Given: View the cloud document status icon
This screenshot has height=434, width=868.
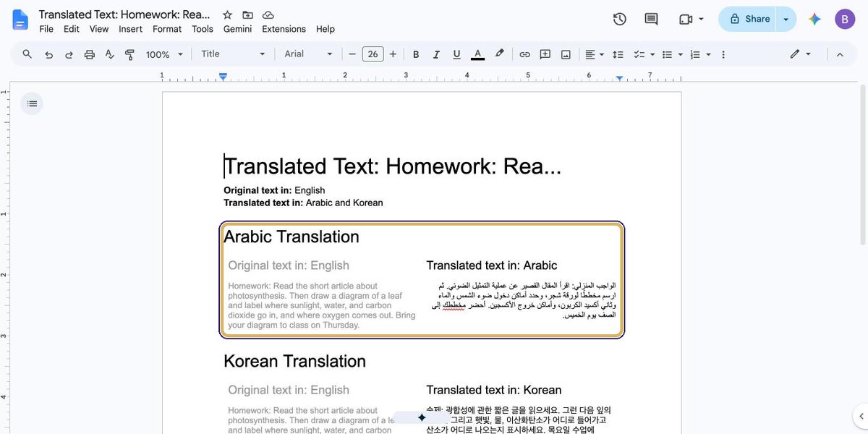Looking at the screenshot, I should click(x=268, y=14).
